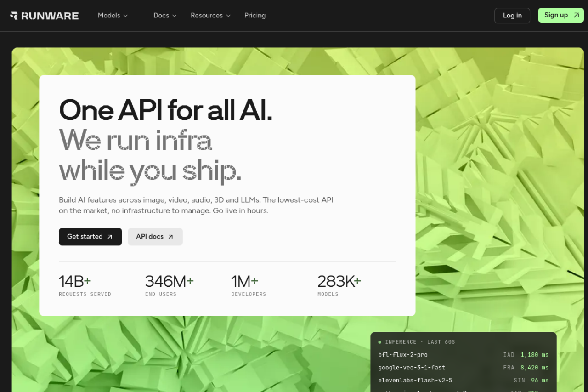Click the 'Inference · Last 60s' panel header

point(417,342)
